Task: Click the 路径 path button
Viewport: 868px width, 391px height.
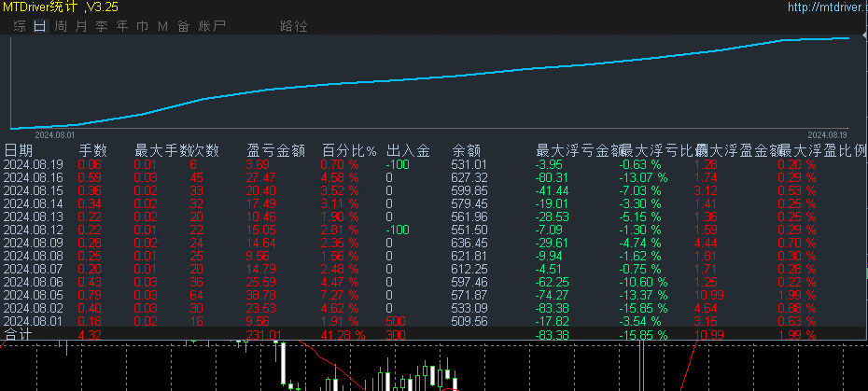Action: coord(294,26)
